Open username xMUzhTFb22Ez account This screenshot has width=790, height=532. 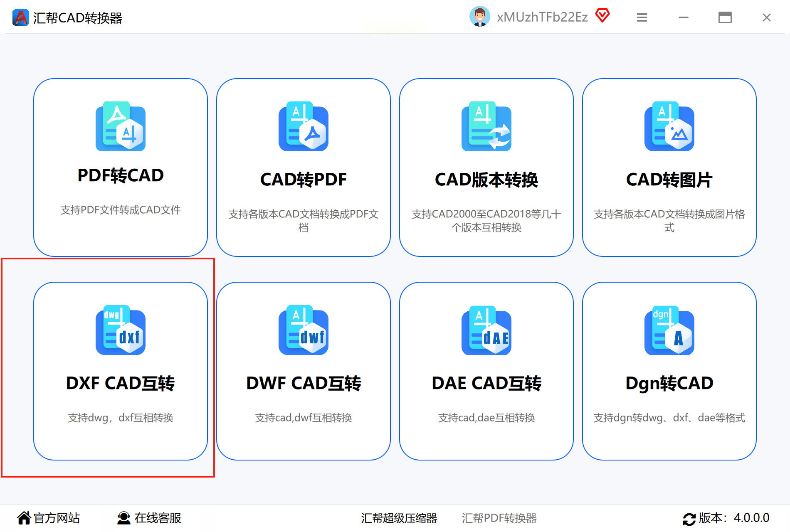point(542,17)
